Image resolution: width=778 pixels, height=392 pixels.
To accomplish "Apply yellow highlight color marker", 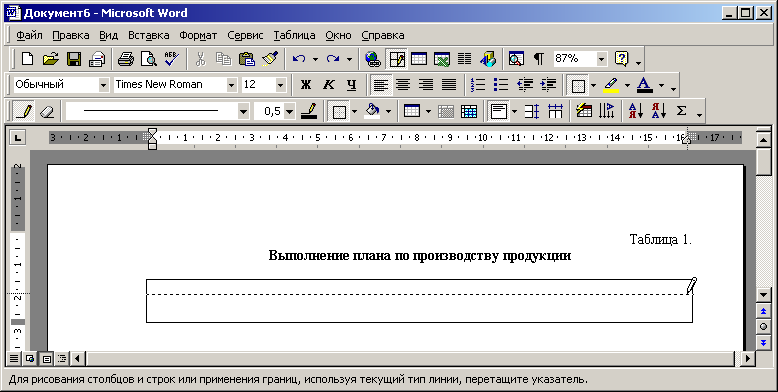I will point(611,85).
